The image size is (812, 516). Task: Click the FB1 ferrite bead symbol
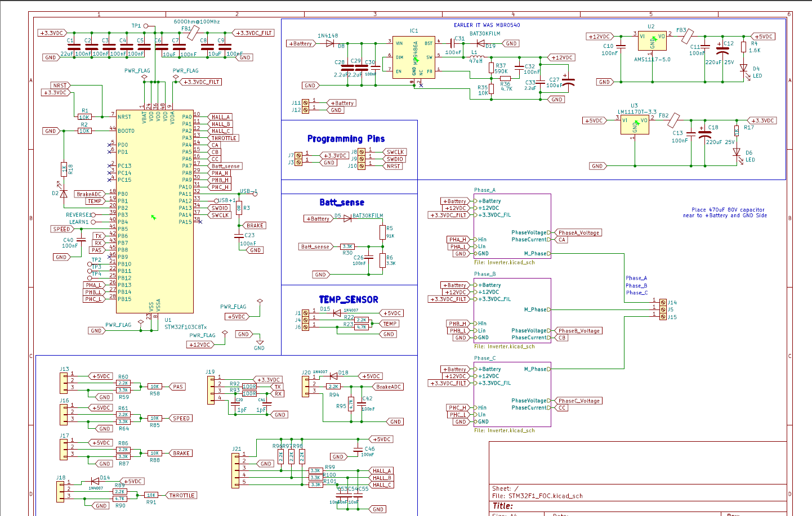(192, 33)
